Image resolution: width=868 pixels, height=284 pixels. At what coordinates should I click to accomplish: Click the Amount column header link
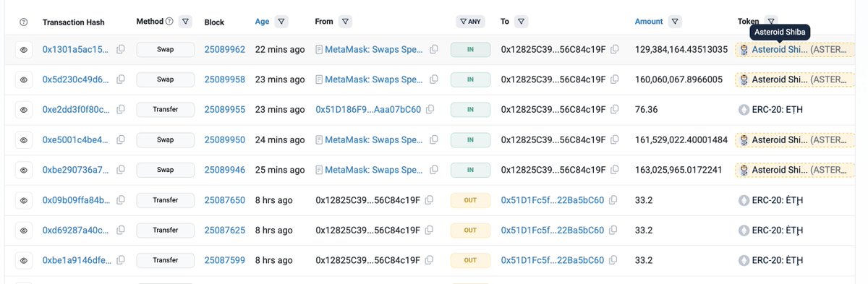tap(649, 22)
